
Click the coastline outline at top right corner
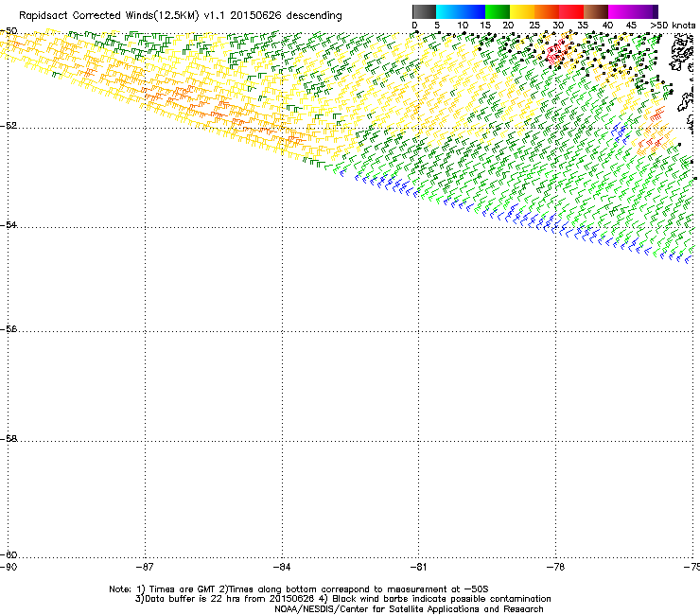coord(682,53)
